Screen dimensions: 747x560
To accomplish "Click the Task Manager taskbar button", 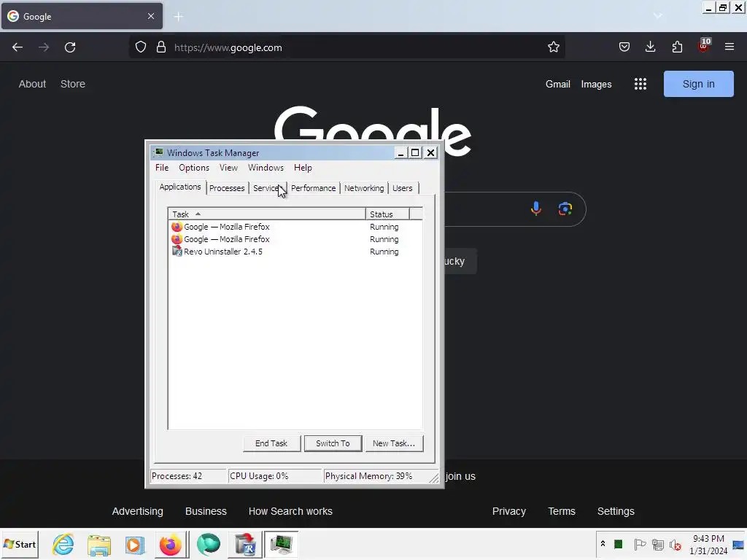I will pos(281,544).
